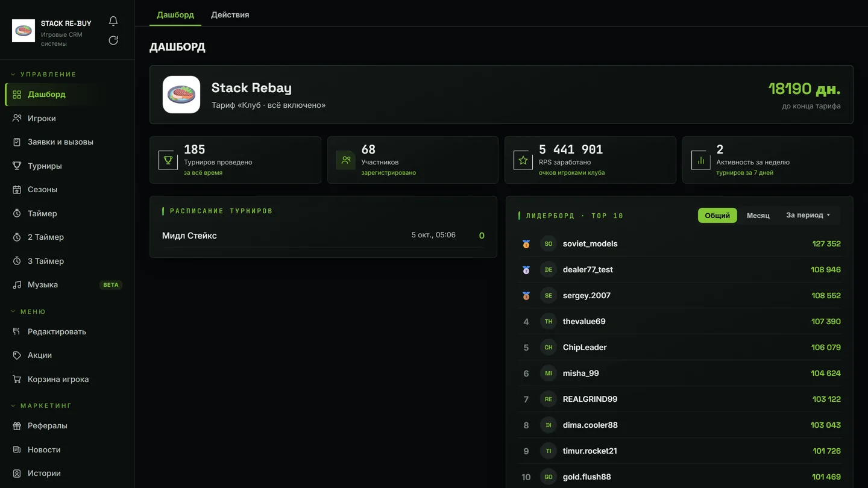
Task: Open Заявки и вызовы clipboard icon
Action: click(x=17, y=142)
